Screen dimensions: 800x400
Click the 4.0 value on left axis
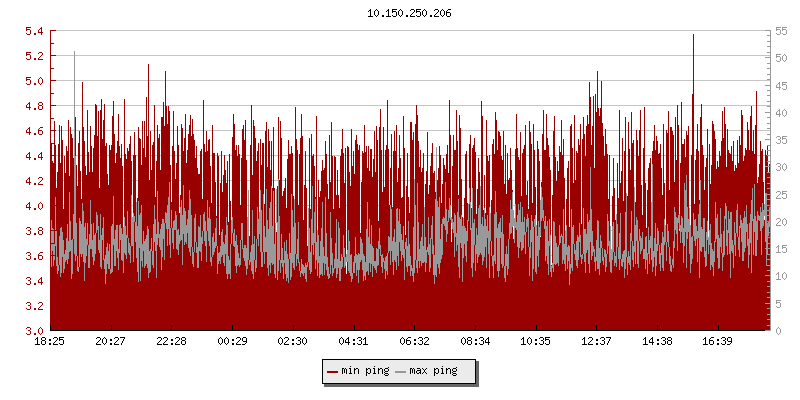point(34,206)
